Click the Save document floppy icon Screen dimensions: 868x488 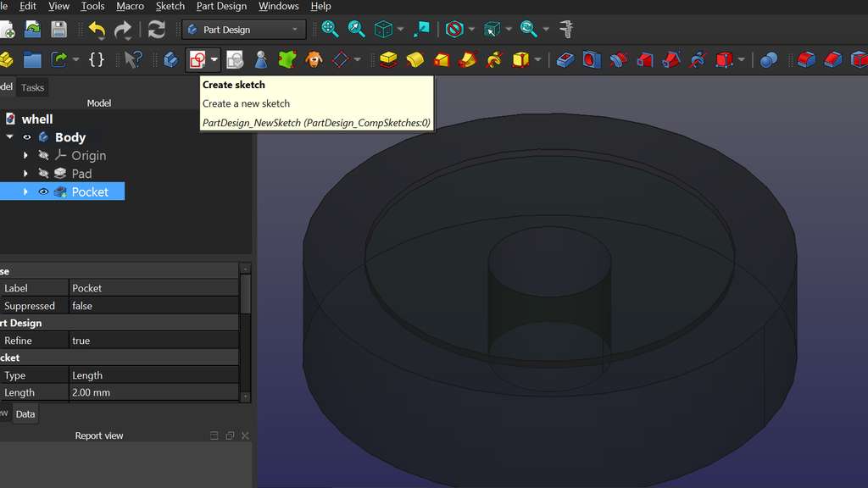(x=58, y=30)
